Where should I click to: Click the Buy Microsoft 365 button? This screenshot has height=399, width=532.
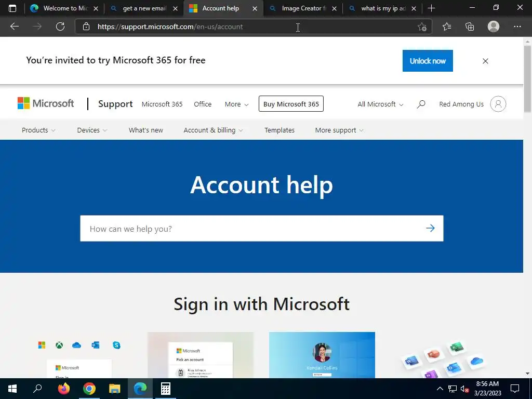291,104
